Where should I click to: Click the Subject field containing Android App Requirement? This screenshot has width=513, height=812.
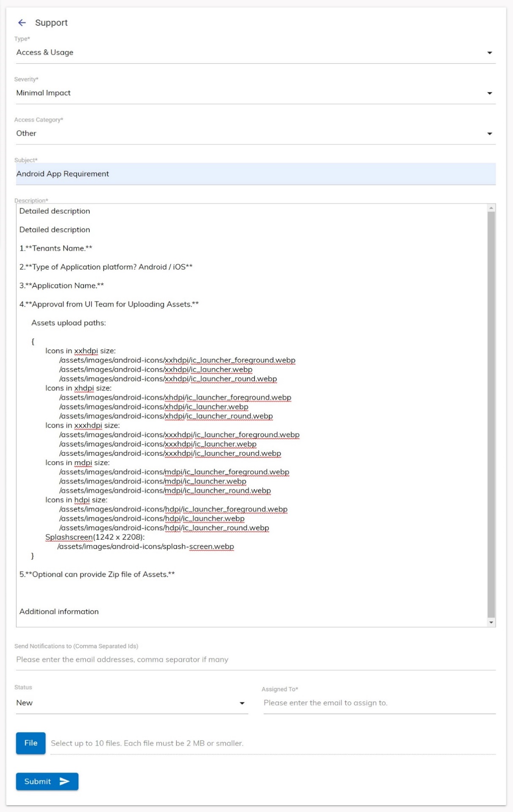[256, 174]
